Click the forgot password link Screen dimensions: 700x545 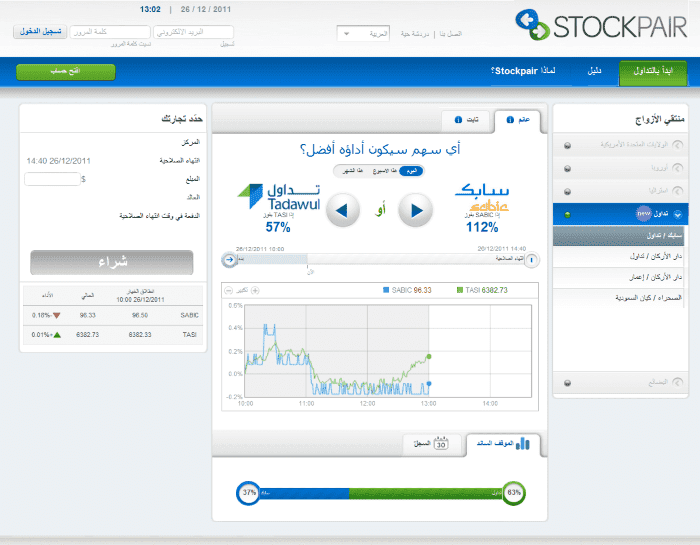(131, 44)
